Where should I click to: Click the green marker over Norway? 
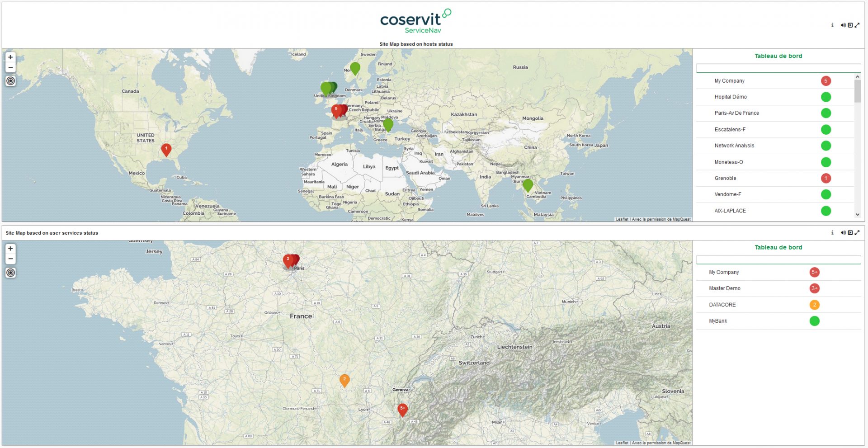coord(355,69)
